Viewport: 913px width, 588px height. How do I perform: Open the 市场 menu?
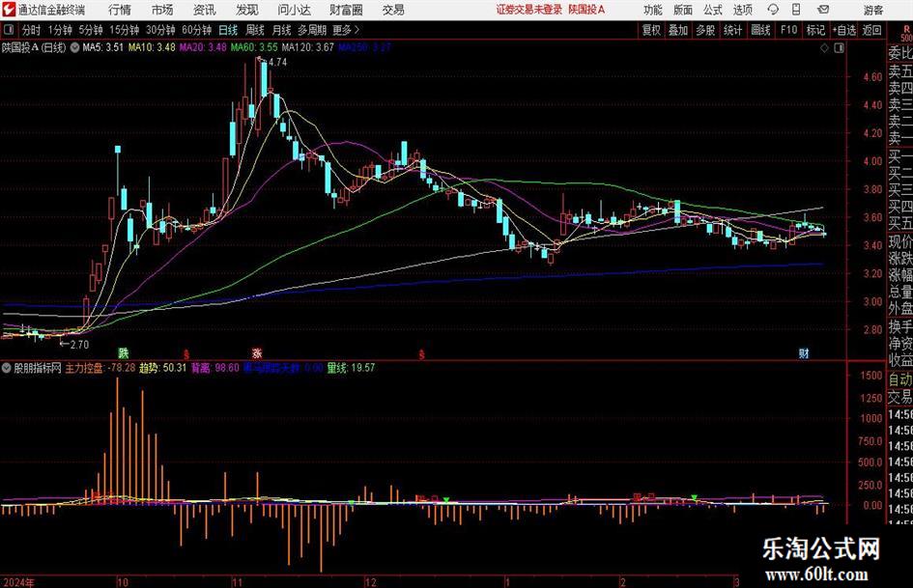tap(162, 10)
